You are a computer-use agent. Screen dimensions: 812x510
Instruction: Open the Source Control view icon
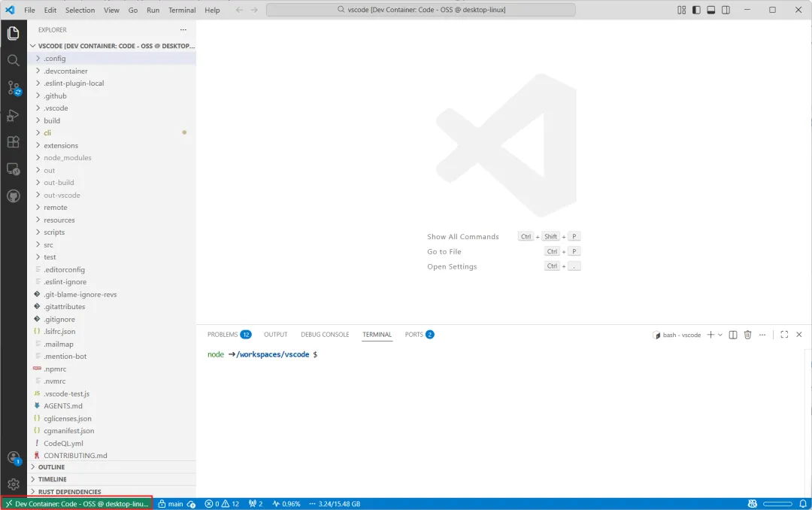pyautogui.click(x=14, y=88)
